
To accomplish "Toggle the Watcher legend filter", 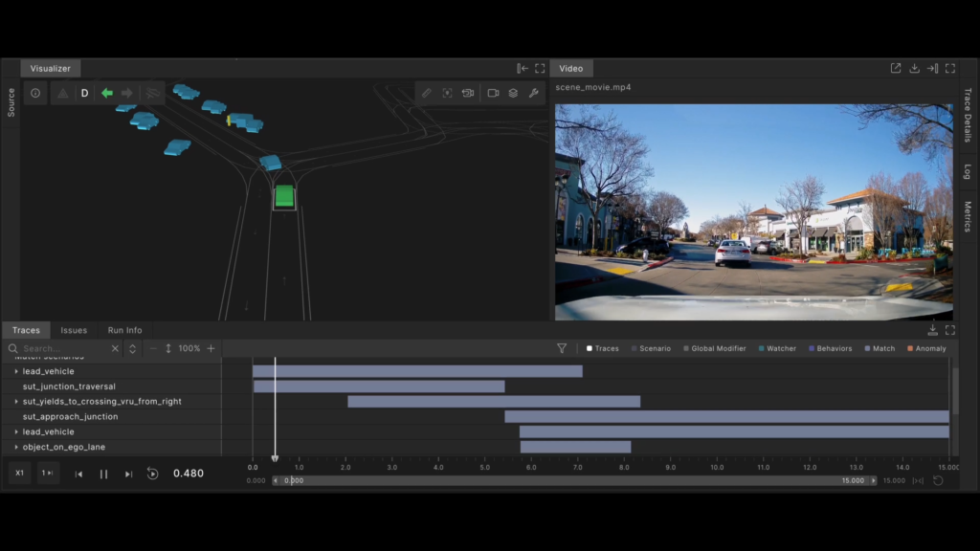I will [777, 348].
